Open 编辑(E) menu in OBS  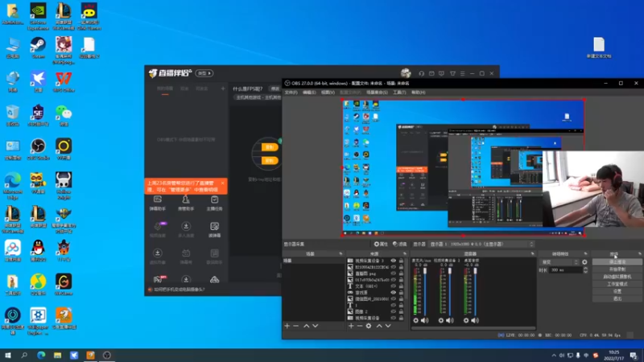click(309, 93)
